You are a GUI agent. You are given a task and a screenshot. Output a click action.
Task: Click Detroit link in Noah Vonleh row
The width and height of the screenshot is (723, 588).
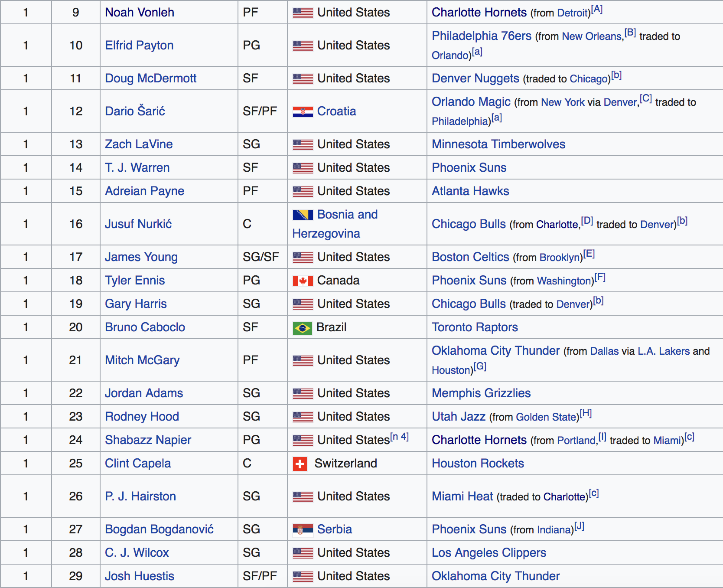(x=572, y=13)
